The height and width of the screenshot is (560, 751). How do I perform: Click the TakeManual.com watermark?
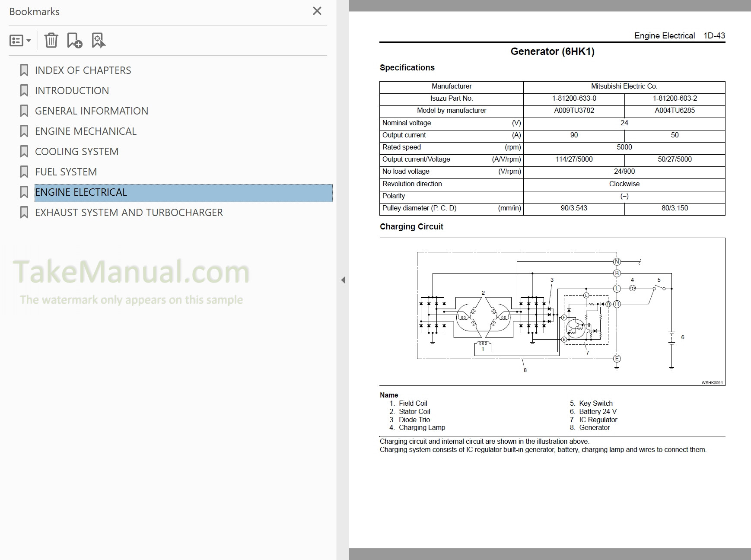tap(130, 272)
